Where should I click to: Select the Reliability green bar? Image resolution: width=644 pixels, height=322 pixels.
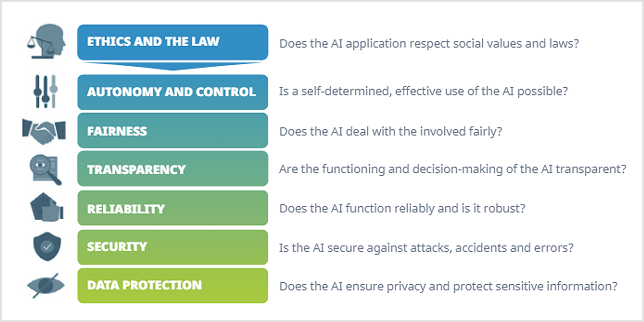173,208
